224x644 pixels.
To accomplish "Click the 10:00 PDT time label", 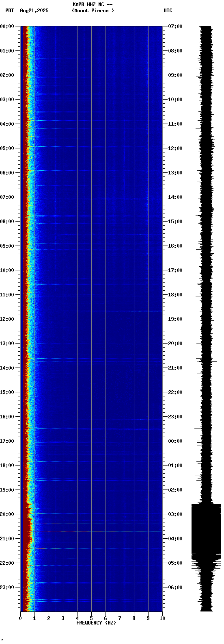I will coord(7,270).
